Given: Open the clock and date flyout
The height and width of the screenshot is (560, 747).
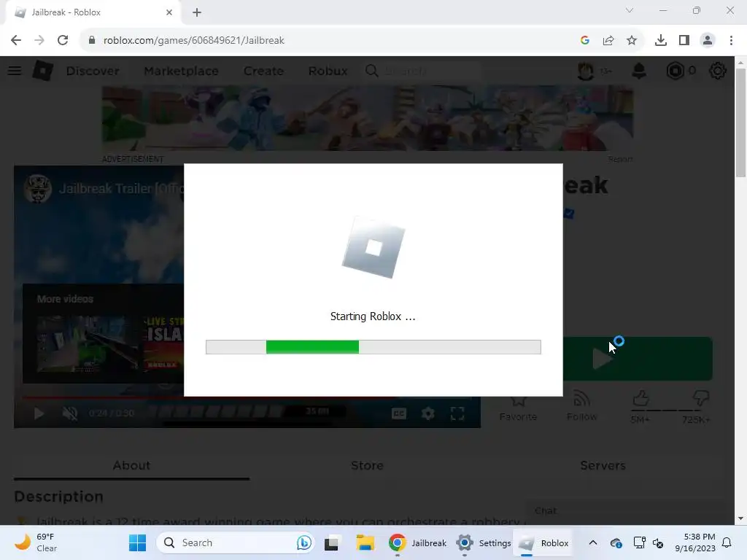Looking at the screenshot, I should (695, 542).
